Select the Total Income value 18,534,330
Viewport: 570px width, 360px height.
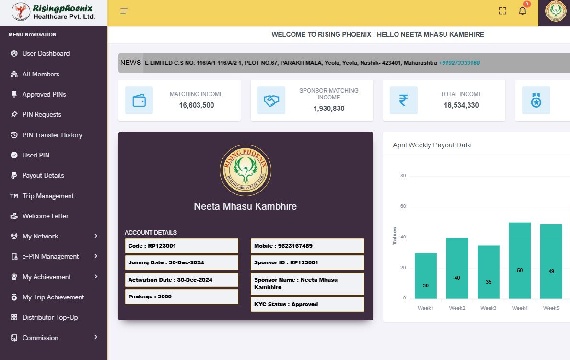461,105
